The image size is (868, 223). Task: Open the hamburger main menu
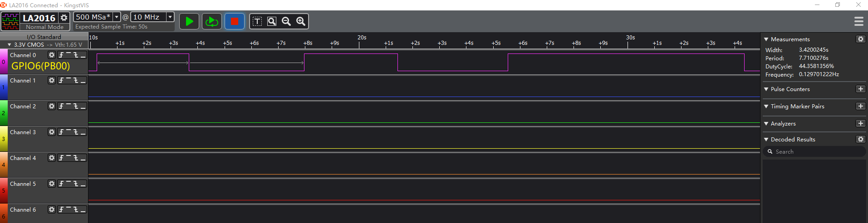click(x=858, y=21)
